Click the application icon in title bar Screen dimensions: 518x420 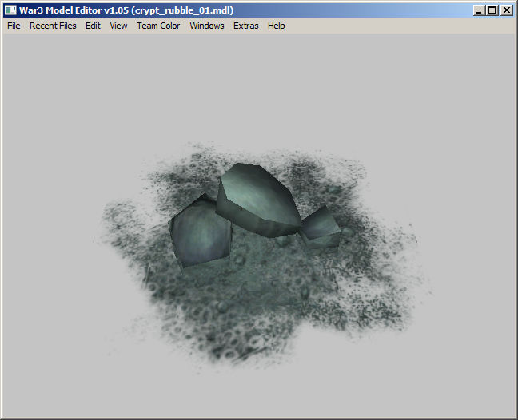coord(10,10)
